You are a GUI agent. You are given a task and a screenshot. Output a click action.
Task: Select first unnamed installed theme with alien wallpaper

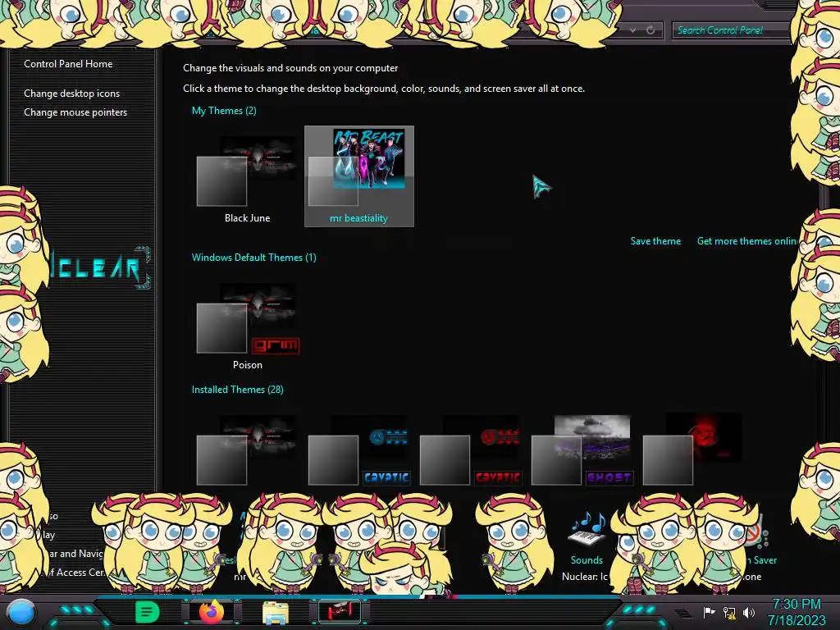247,450
